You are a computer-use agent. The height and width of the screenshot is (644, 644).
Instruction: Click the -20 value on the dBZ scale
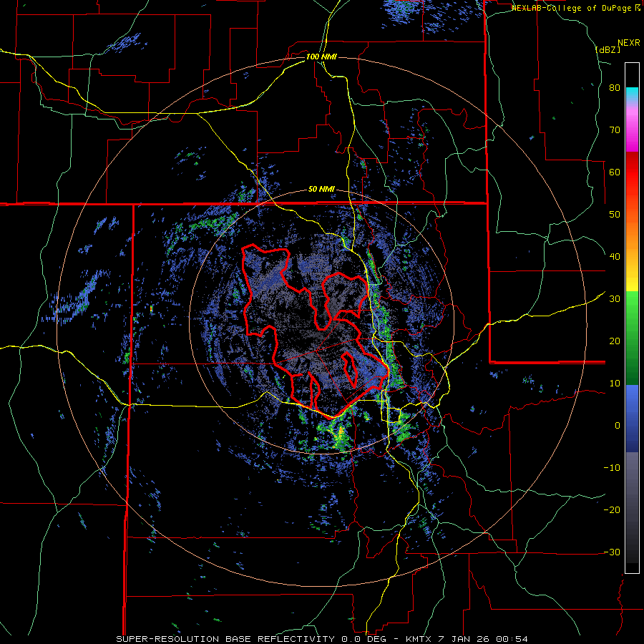612,510
